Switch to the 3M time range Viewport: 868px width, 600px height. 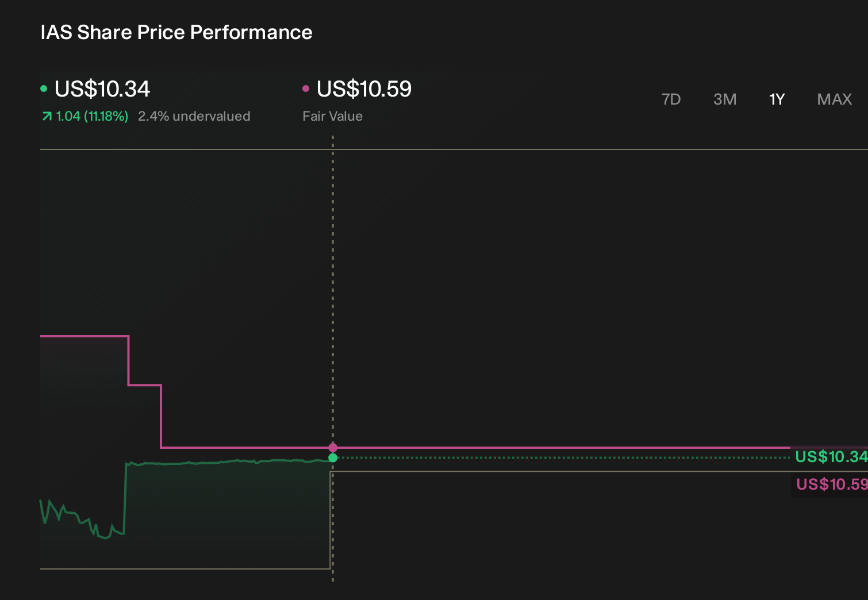[725, 99]
